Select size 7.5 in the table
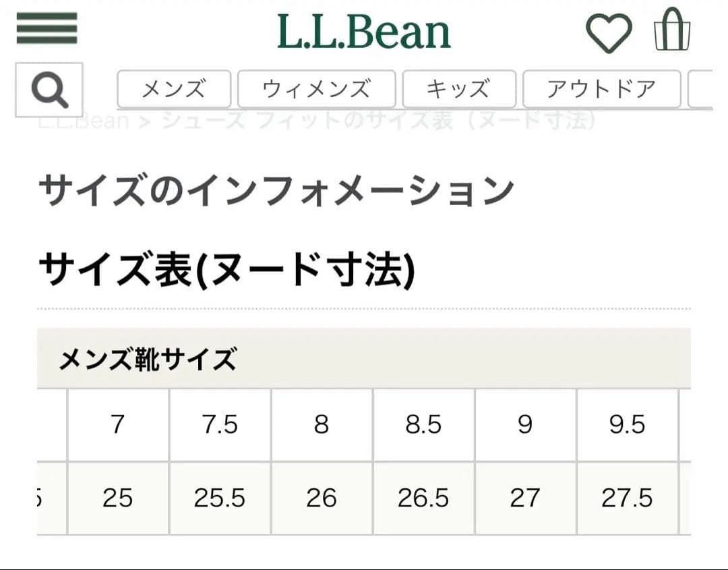Image resolution: width=728 pixels, height=570 pixels. pos(220,424)
